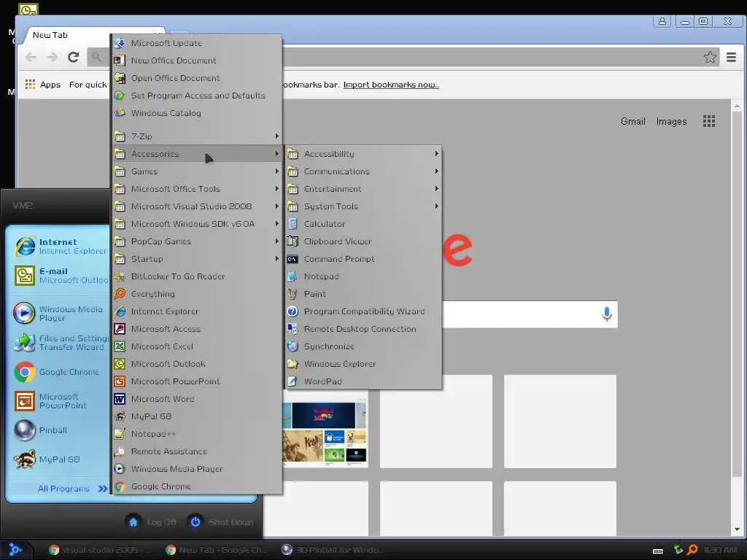Open Chrome hamburger menu
This screenshot has height=560, width=747.
click(x=731, y=57)
